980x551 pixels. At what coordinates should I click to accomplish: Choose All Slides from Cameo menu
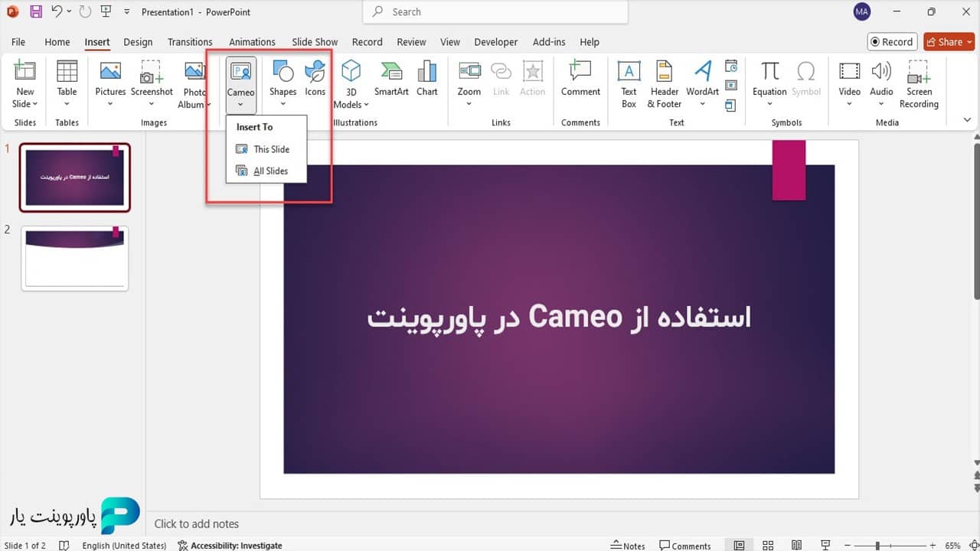point(266,171)
